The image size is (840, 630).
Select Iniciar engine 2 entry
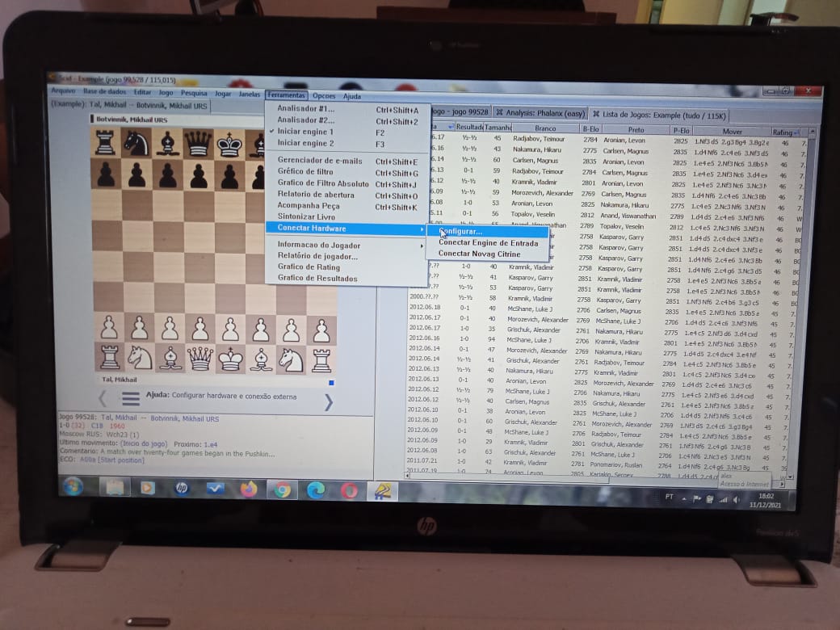[x=347, y=144]
